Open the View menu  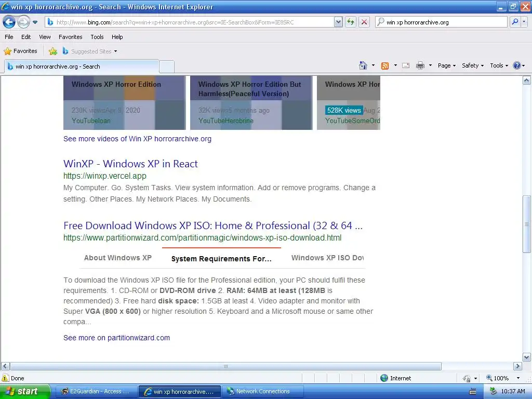[x=45, y=37]
